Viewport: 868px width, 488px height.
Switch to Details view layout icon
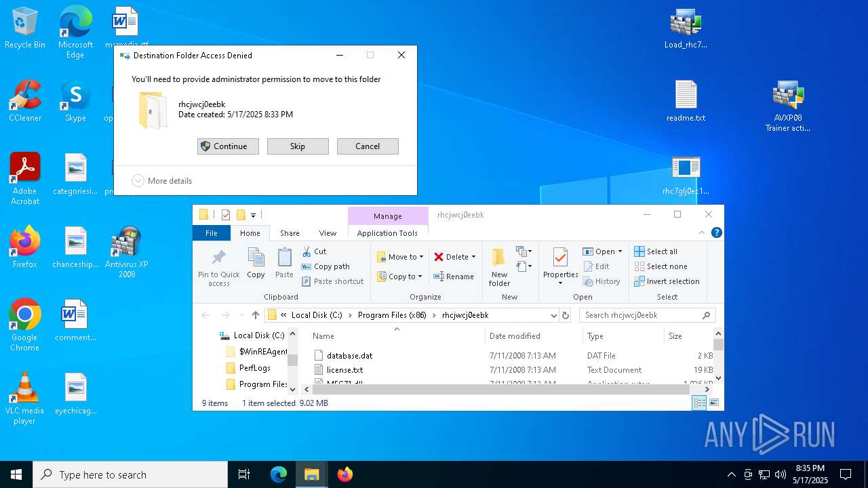point(699,403)
